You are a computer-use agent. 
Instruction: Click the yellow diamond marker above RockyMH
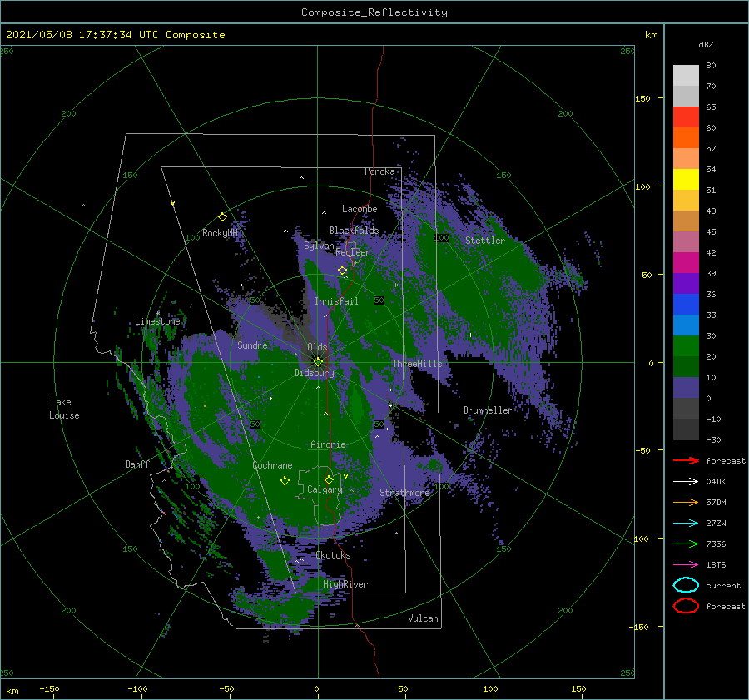[x=222, y=217]
